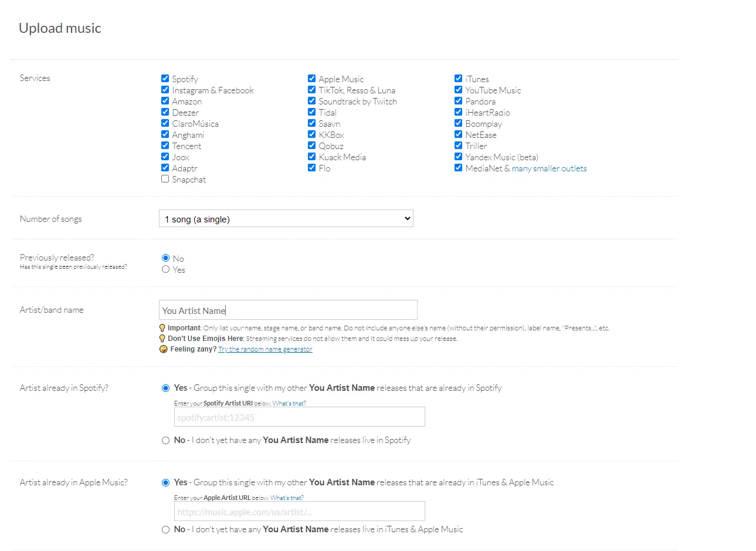756x551 pixels.
Task: Click the zany emoji icon
Action: click(x=164, y=349)
